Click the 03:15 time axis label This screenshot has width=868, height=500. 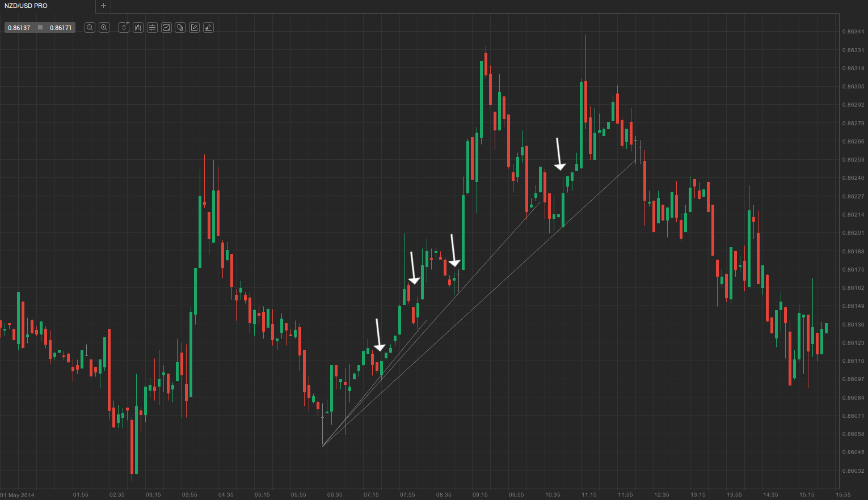pos(153,495)
